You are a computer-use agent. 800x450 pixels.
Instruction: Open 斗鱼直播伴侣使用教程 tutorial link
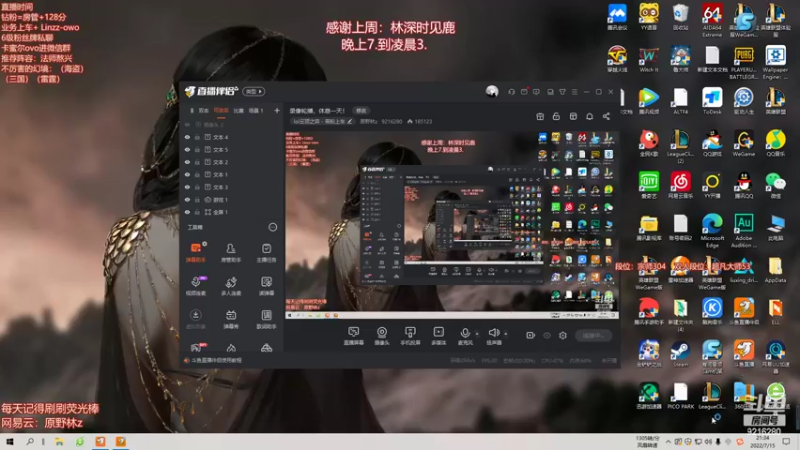[217, 360]
